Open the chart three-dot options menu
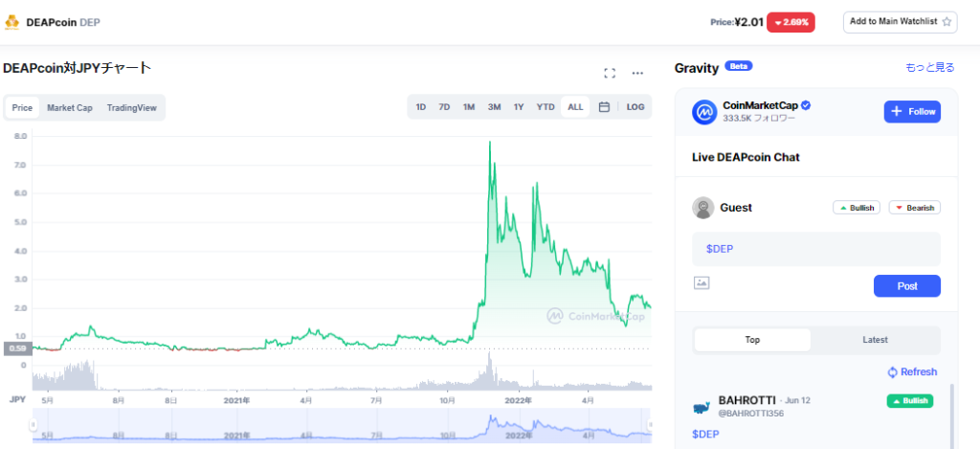 (x=637, y=73)
